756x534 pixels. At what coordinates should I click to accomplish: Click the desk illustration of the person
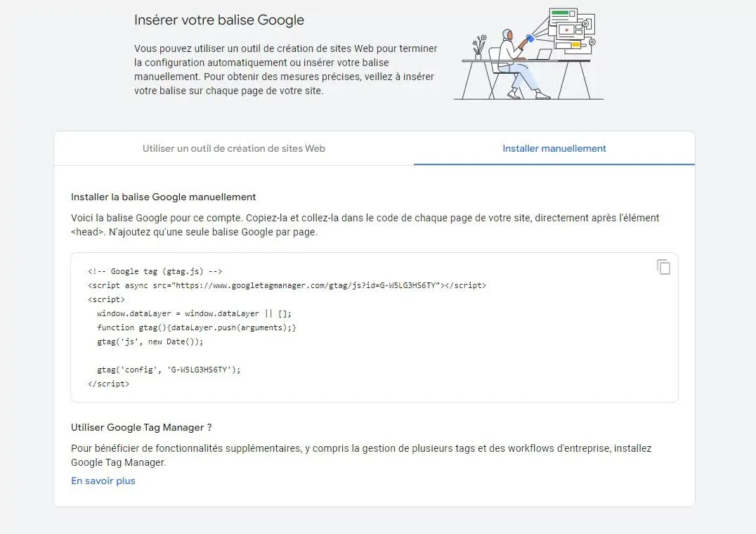coord(528,56)
